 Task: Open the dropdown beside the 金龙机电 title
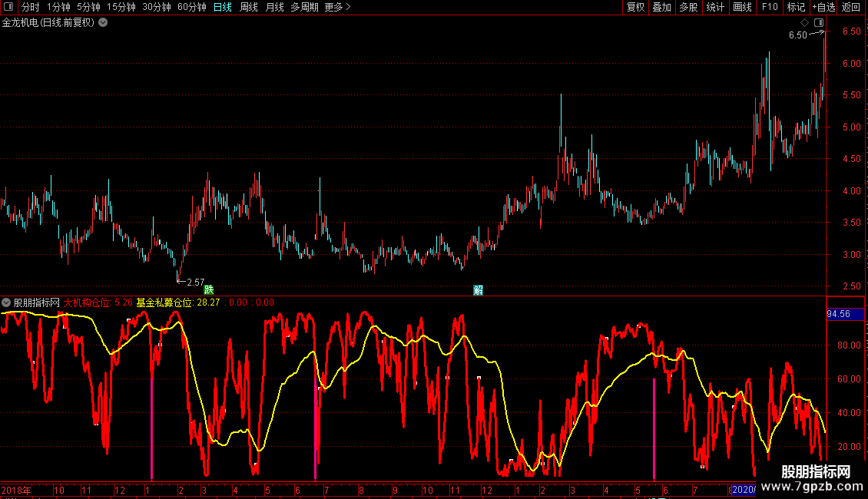point(103,23)
